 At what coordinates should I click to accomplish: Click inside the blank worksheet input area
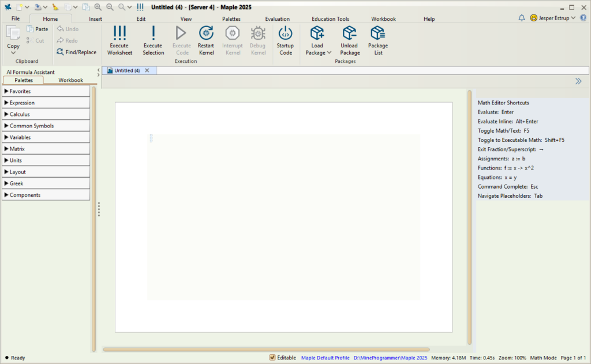[283, 217]
